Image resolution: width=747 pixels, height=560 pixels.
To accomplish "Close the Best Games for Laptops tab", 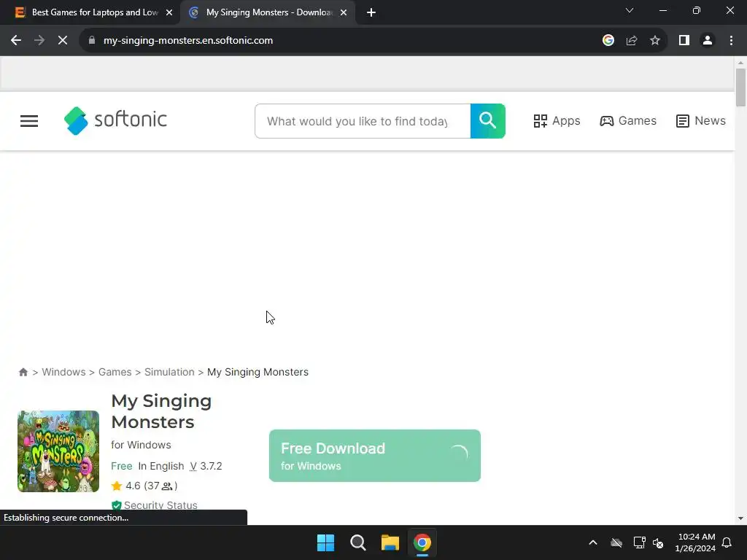I will (169, 12).
